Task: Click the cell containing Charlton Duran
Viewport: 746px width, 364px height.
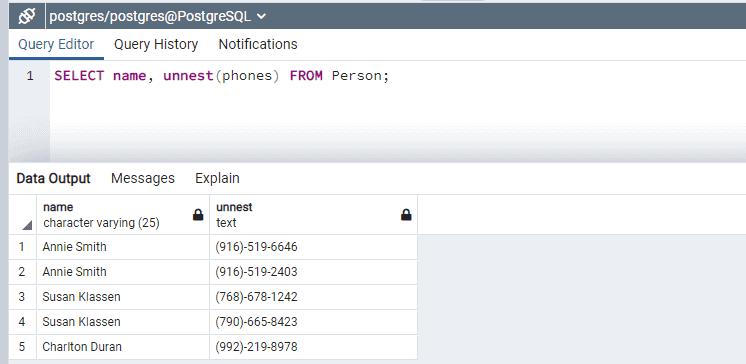Action: pos(123,347)
